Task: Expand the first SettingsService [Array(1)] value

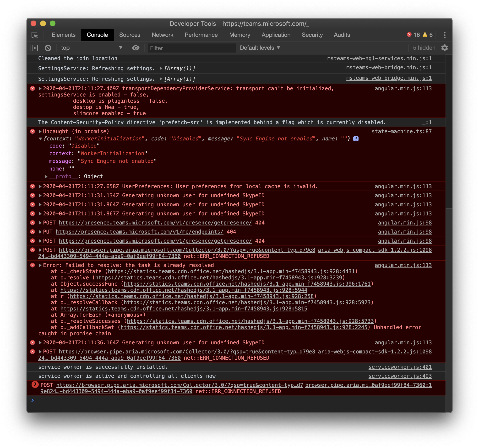Action: (161, 68)
